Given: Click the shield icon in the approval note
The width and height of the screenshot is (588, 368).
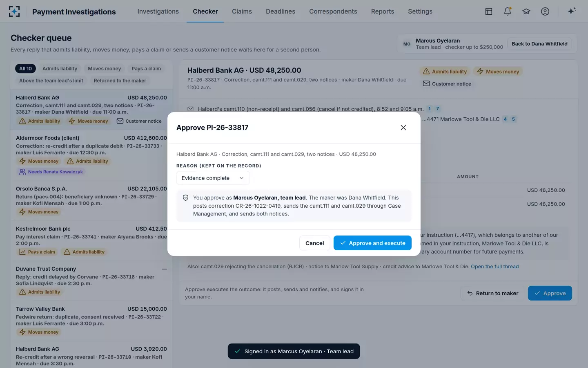Looking at the screenshot, I should [185, 198].
